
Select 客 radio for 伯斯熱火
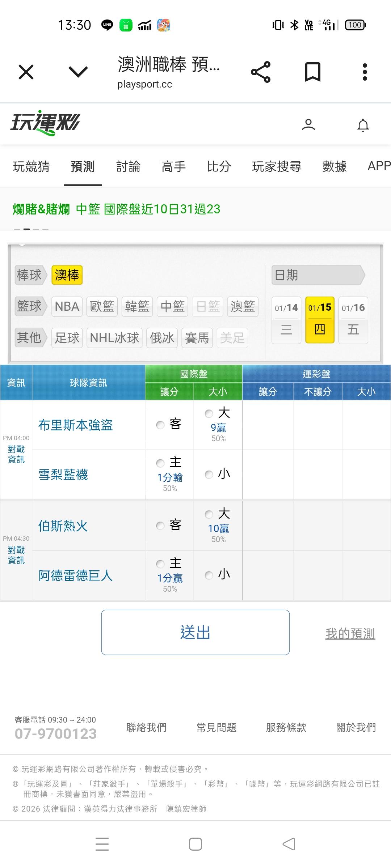160,526
